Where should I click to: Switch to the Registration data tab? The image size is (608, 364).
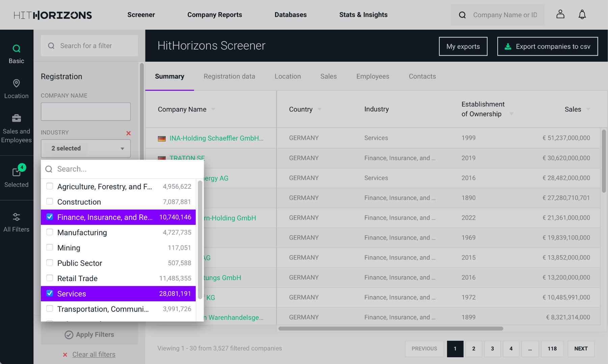pos(229,77)
